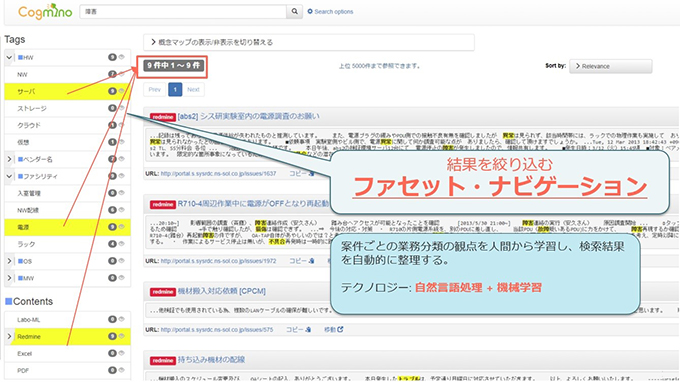
Task: Expand the OS tag group
Action: [9, 261]
